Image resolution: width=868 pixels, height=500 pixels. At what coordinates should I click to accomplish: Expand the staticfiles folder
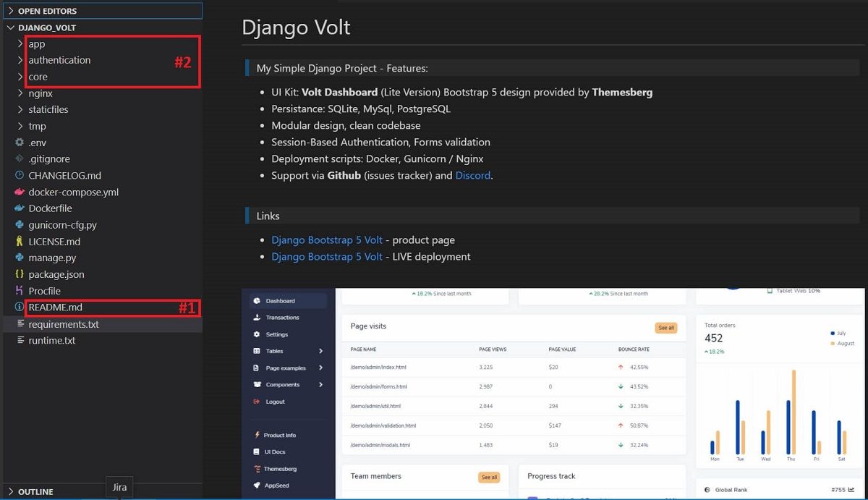coord(20,109)
